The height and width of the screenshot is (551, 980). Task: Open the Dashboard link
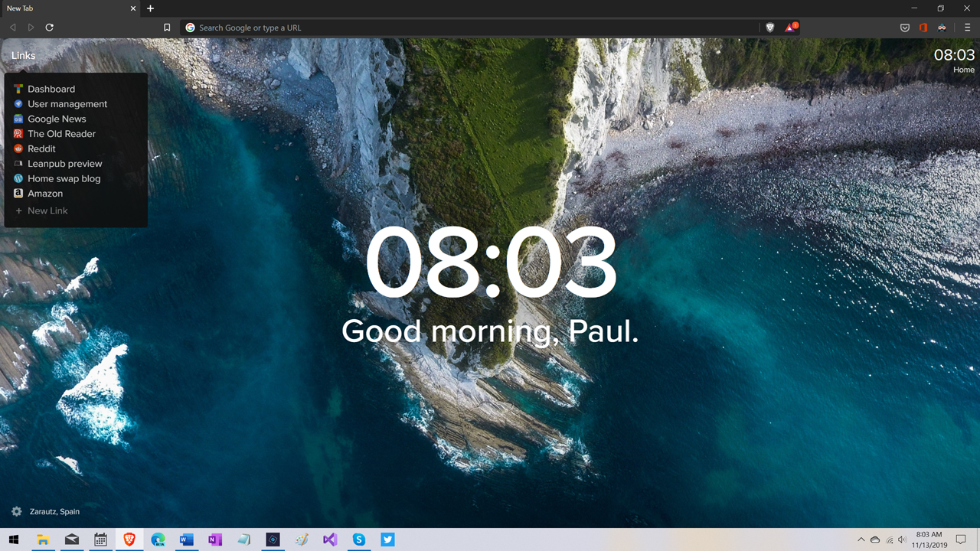point(51,89)
